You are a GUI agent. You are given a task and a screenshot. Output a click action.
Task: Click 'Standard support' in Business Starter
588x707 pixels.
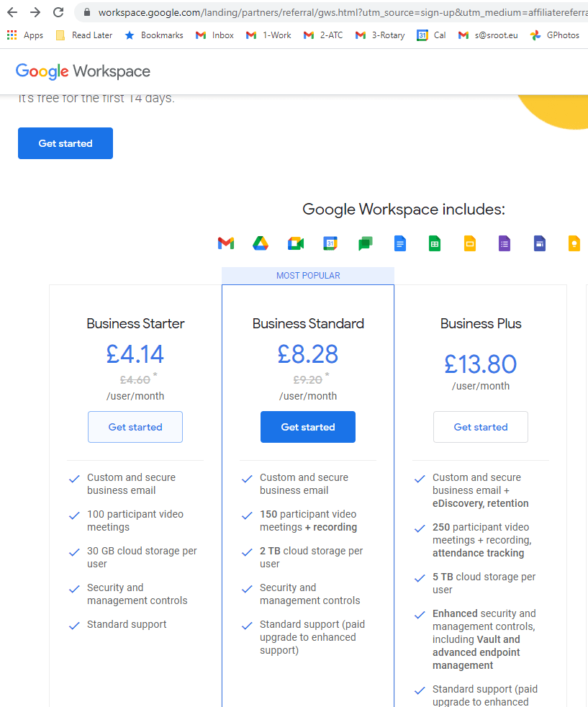pos(127,624)
